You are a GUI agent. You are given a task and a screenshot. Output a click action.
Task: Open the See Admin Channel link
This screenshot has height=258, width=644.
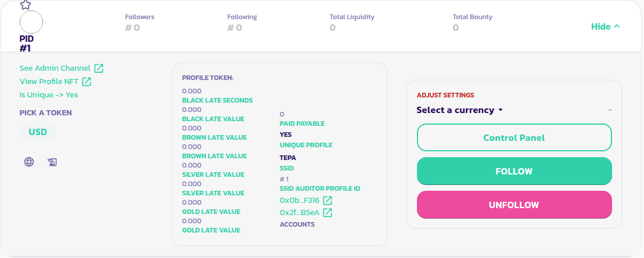point(55,68)
